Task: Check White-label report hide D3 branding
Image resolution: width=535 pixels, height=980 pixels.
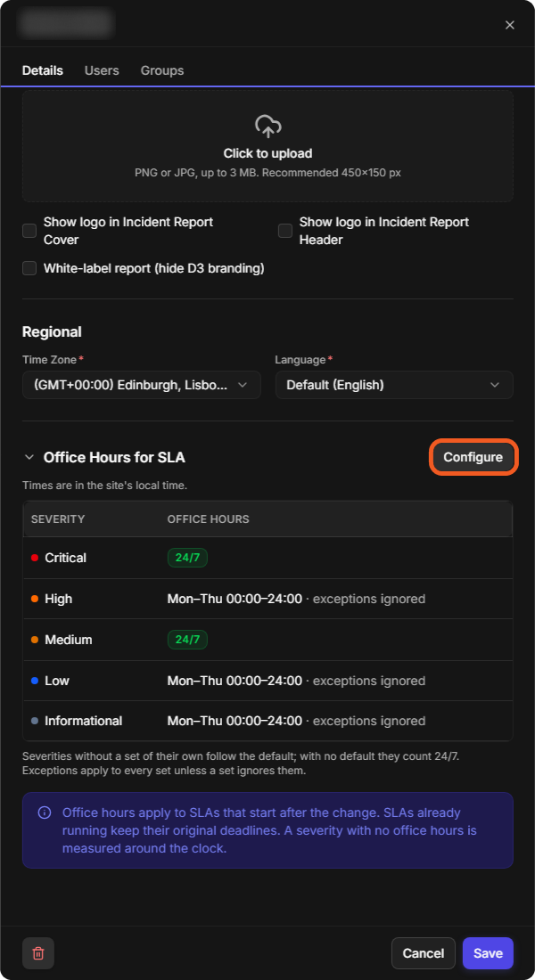Action: 29,268
